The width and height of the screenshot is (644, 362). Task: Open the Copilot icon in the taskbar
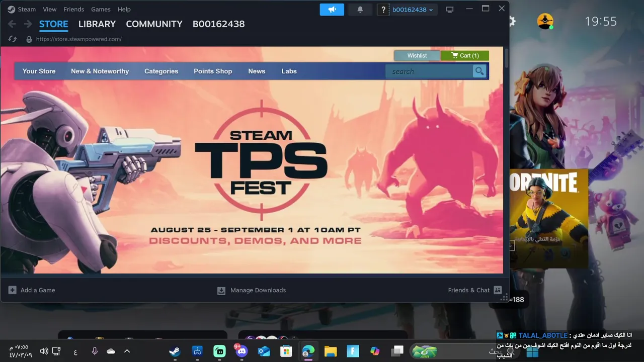375,351
